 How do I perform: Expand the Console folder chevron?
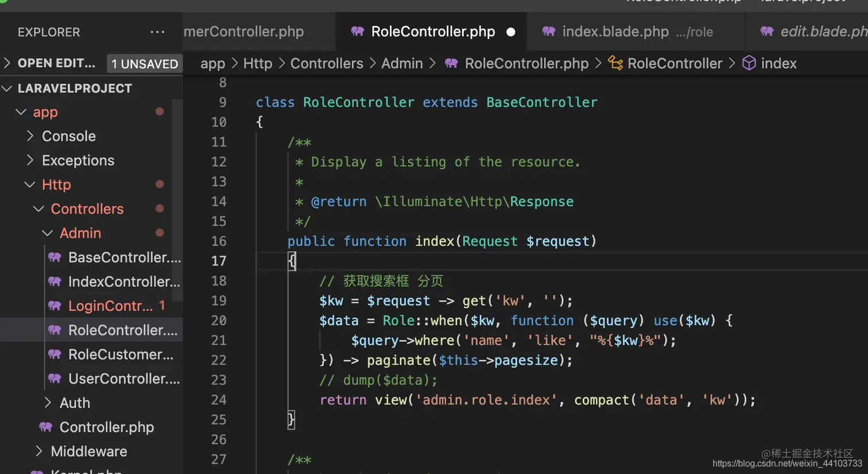point(30,136)
